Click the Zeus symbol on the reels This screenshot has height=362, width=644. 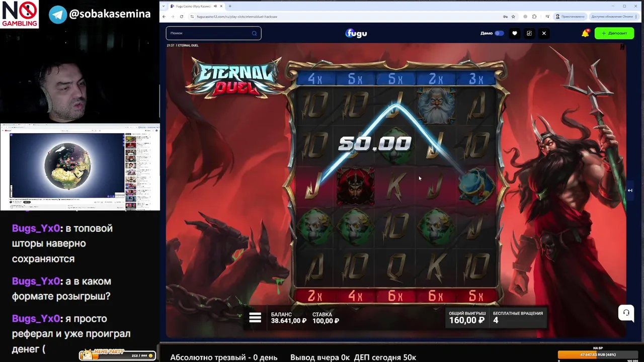tap(436, 105)
